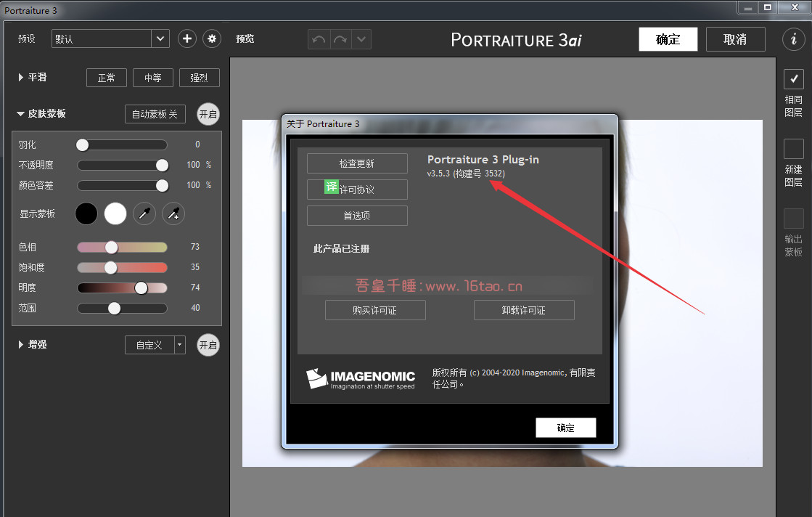Open the 增强 自定义 dropdown

tap(155, 345)
